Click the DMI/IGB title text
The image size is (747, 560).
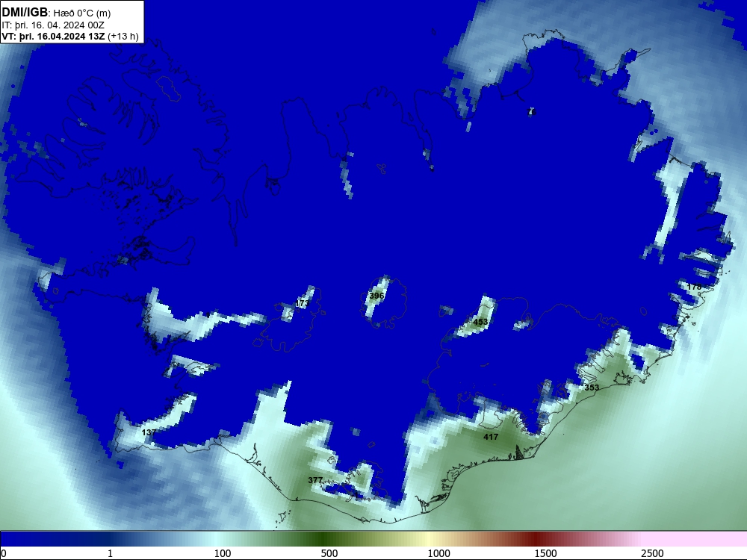pos(25,13)
